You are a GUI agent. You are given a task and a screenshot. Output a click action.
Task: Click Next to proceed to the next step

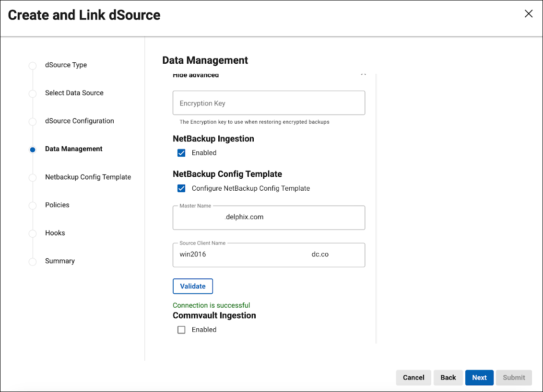click(x=479, y=378)
